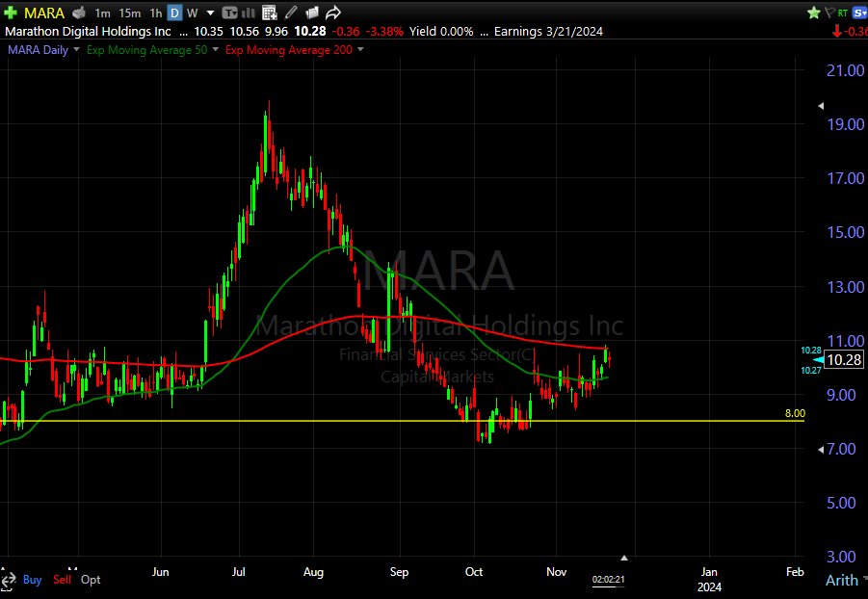Open Exp Moving Average 200 dropdown
The height and width of the screenshot is (599, 868).
[x=360, y=50]
